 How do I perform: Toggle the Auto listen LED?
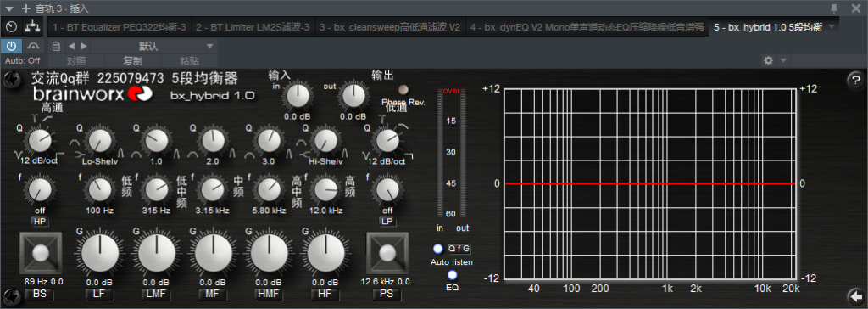[438, 249]
